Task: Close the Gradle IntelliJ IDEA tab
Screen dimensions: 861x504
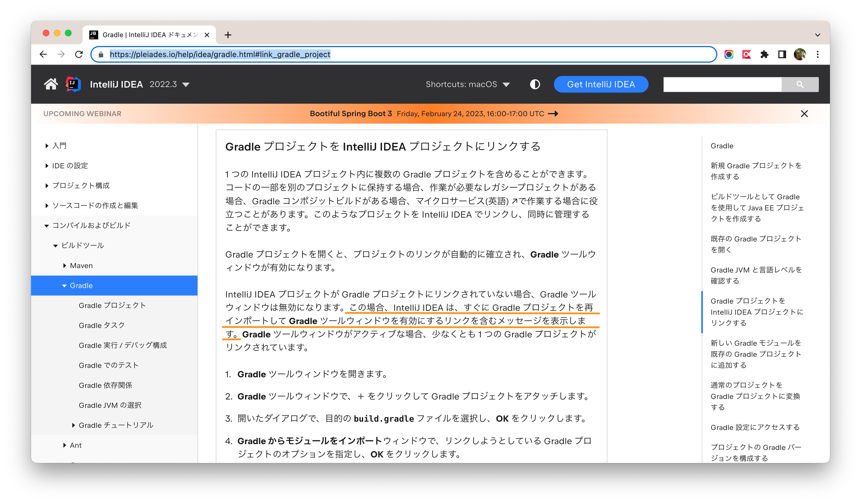Action: 207,35
